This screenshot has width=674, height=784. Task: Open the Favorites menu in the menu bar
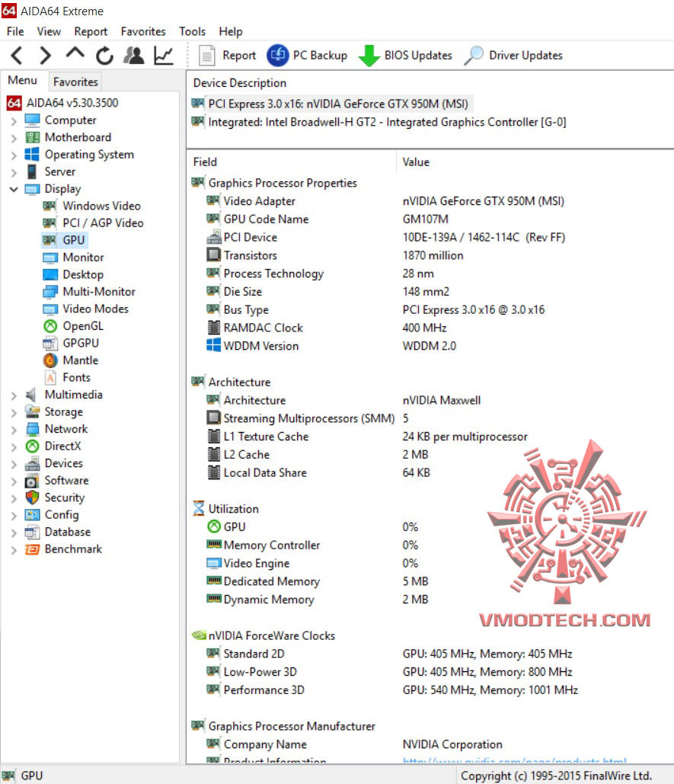[x=143, y=31]
